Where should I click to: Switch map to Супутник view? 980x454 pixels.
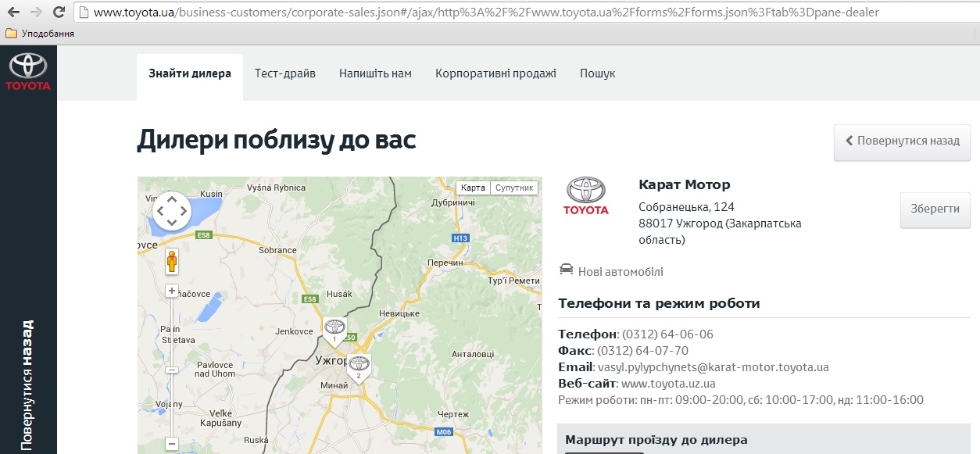[514, 188]
